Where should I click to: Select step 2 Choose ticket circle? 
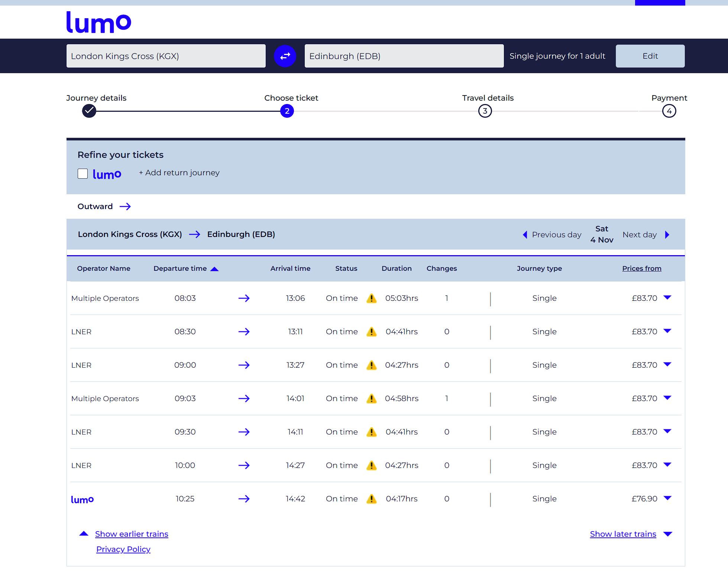point(287,111)
